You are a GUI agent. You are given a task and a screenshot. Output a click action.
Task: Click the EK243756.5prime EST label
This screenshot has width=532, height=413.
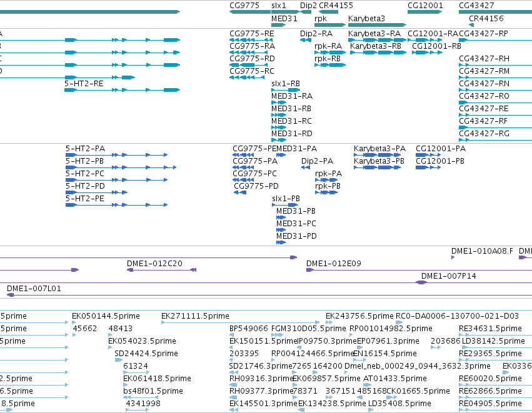[x=359, y=316]
